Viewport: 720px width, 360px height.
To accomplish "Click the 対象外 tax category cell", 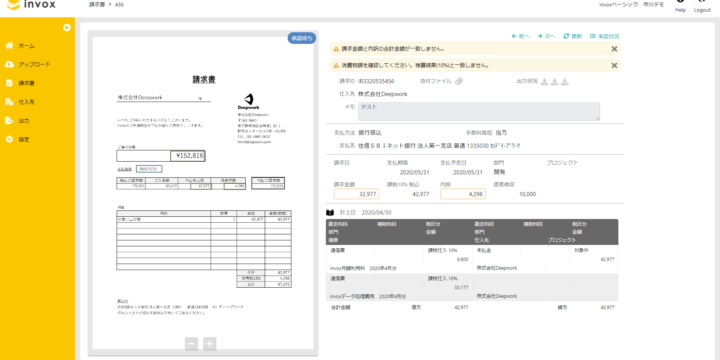I will [581, 251].
